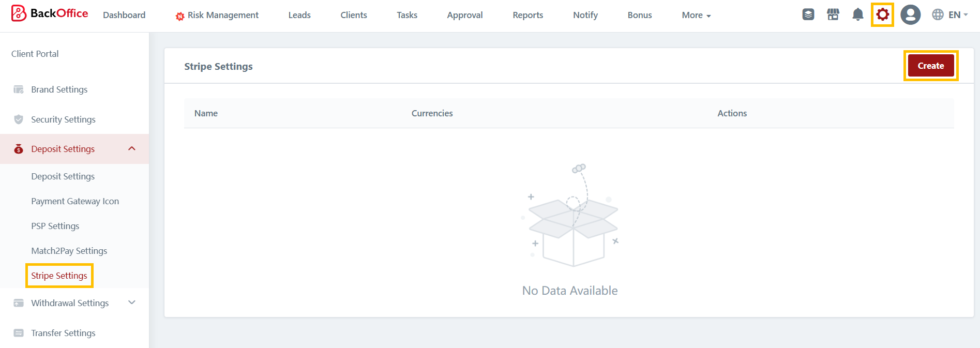Open the EN language selector
The image size is (980, 348).
pos(950,15)
